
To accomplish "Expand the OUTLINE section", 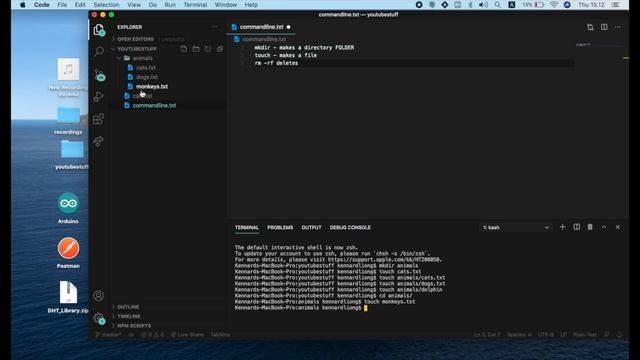I will [x=128, y=307].
